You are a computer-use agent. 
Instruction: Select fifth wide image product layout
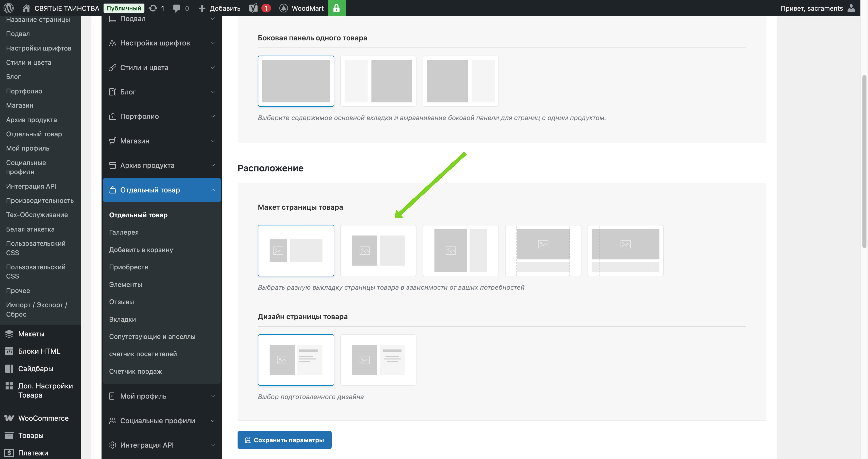tap(625, 250)
